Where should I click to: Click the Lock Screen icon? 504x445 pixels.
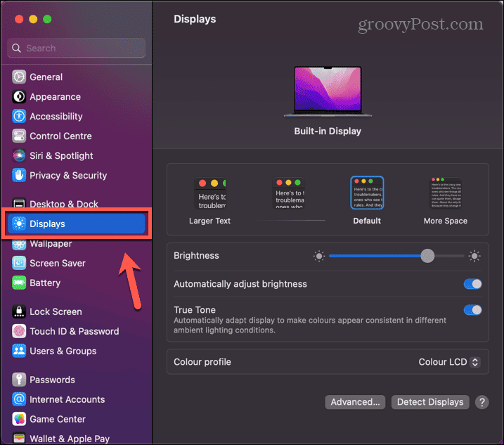(19, 311)
